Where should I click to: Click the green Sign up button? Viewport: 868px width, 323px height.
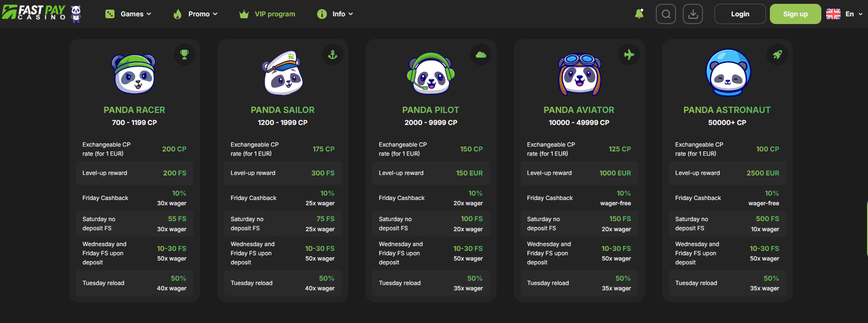[795, 14]
